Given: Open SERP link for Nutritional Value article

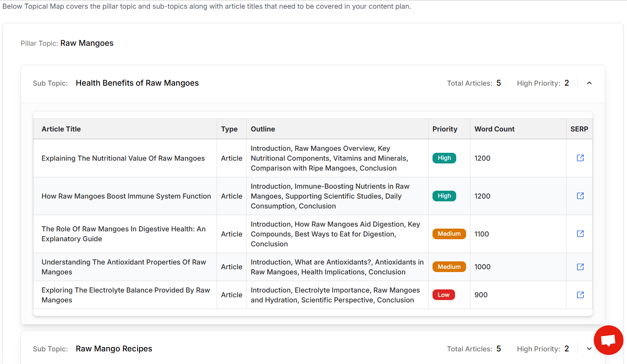Looking at the screenshot, I should point(580,158).
